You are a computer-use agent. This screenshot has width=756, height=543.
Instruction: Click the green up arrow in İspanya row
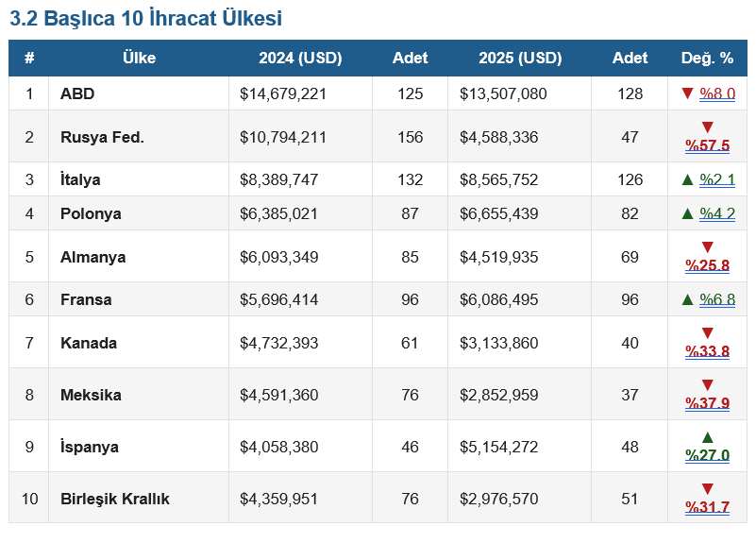[707, 437]
